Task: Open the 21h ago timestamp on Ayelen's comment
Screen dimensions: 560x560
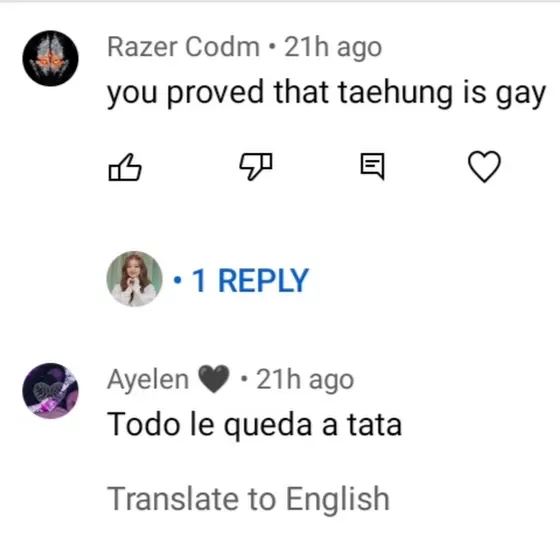Action: pyautogui.click(x=305, y=380)
